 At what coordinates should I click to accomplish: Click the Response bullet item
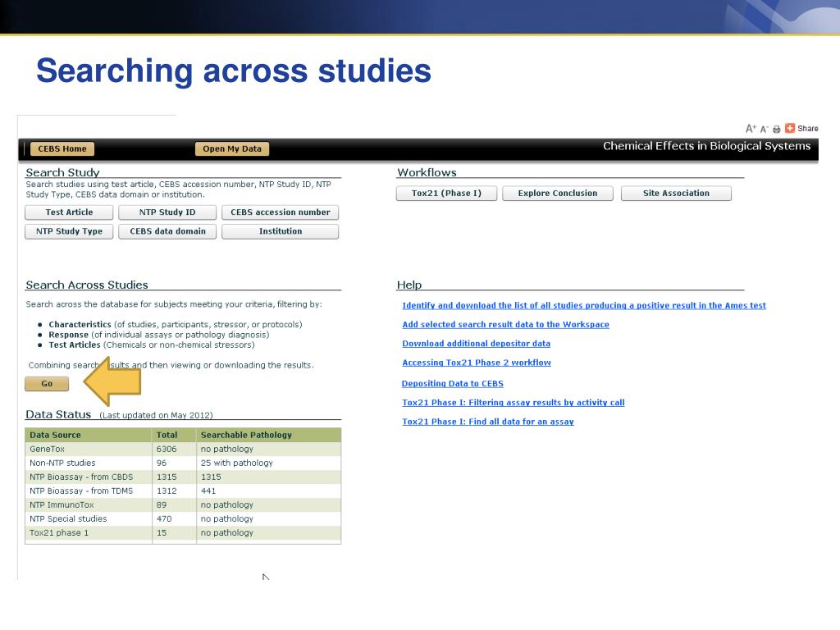tap(158, 335)
